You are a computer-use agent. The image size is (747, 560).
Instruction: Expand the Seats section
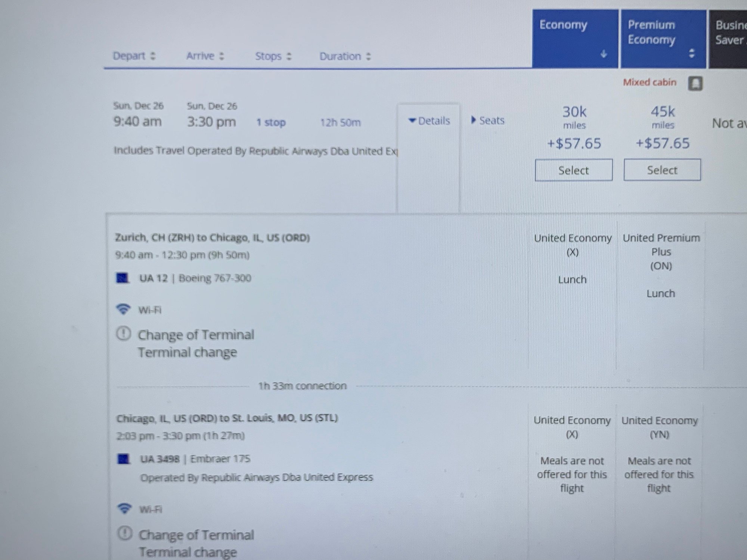point(488,120)
